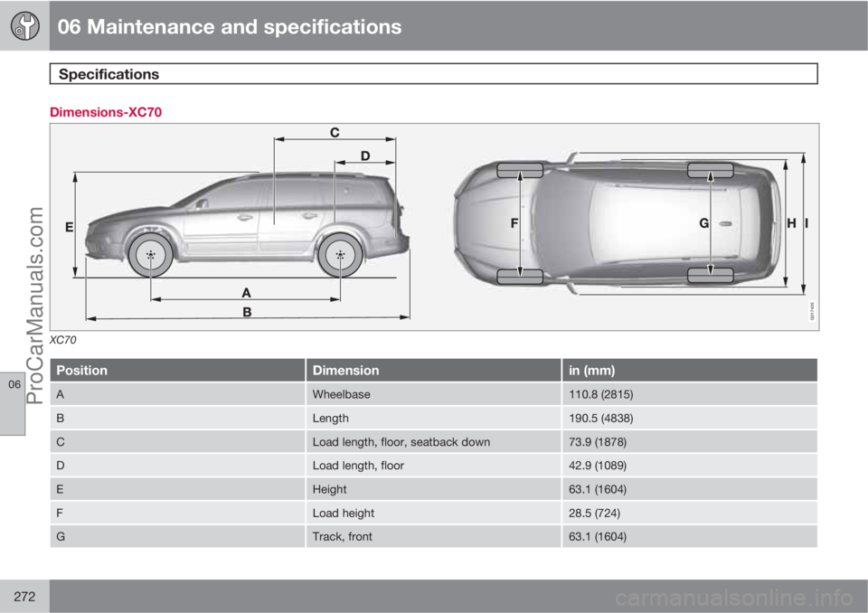Viewport: 868px width, 613px height.
Task: Click the '06 Maintenance and specifications' heading
Action: click(x=229, y=26)
